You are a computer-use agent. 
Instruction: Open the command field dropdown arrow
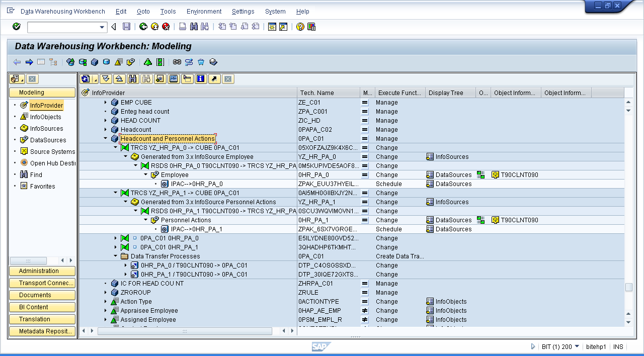[103, 27]
